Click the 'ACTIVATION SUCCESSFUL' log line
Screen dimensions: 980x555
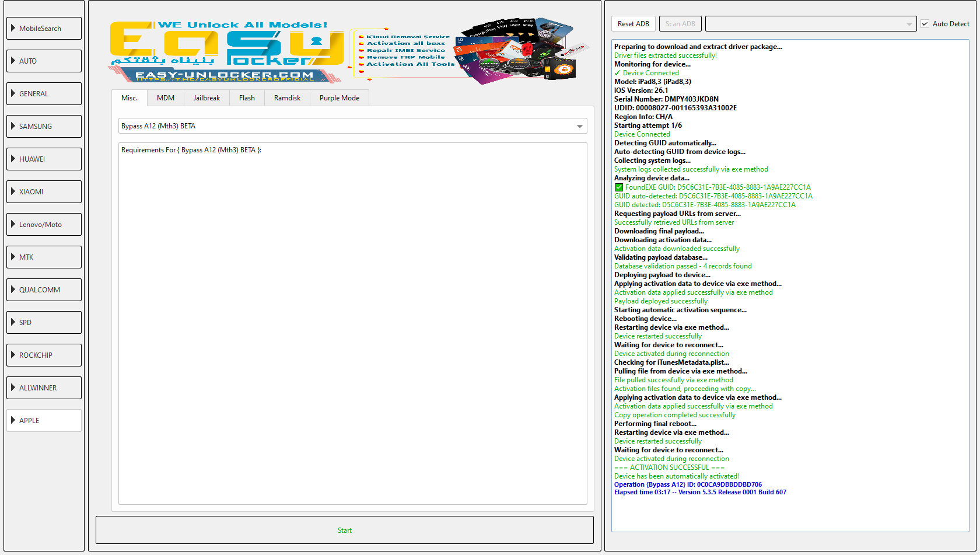[669, 467]
